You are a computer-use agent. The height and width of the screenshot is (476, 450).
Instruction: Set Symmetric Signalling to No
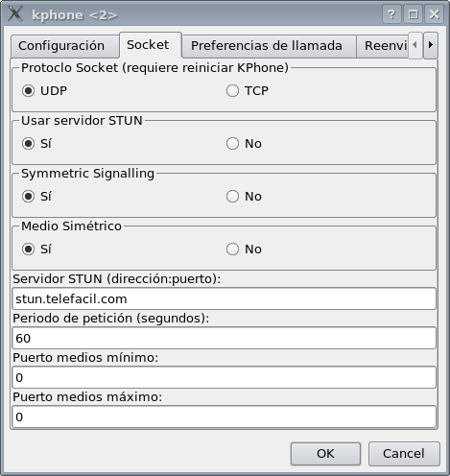[244, 197]
